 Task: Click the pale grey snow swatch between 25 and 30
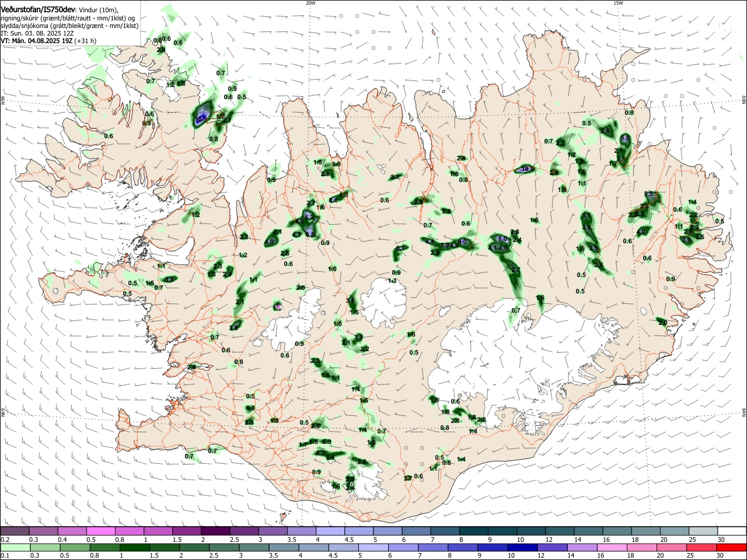tap(703, 531)
